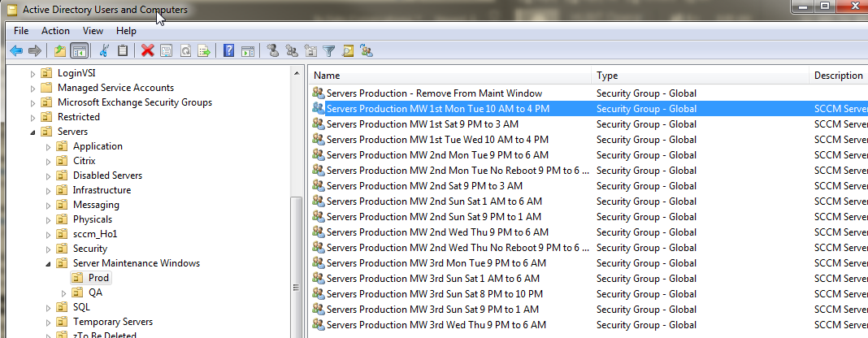Expand the Application OU
Viewport: 868px width, 338px height.
point(48,146)
